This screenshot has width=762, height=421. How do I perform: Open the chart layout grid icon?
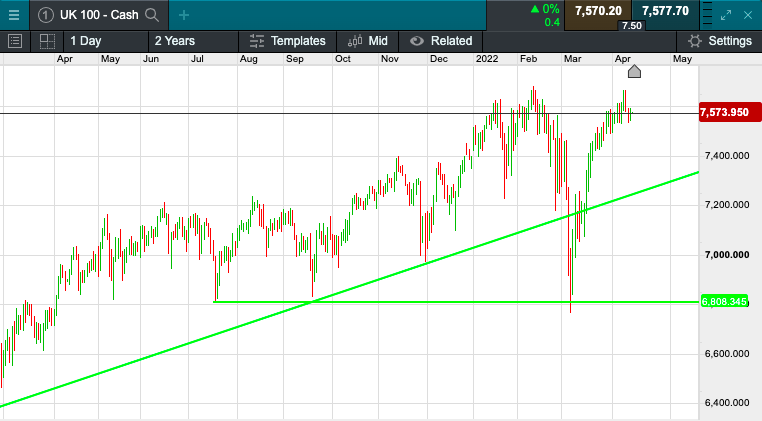coord(47,41)
